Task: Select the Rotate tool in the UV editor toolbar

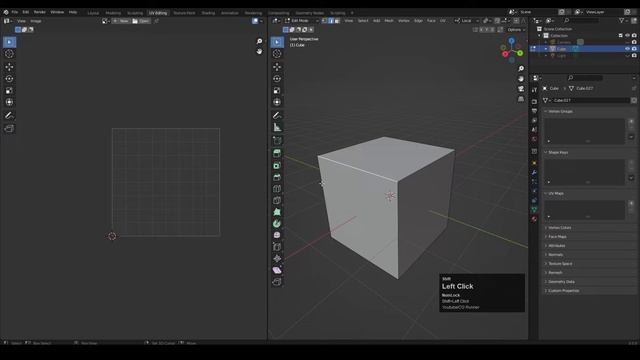Action: [x=9, y=78]
